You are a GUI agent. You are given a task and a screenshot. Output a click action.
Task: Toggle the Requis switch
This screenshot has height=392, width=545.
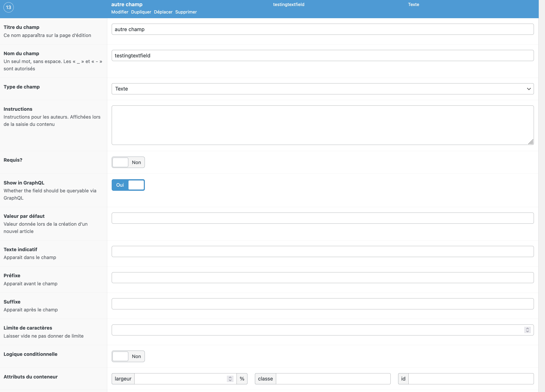coord(128,162)
